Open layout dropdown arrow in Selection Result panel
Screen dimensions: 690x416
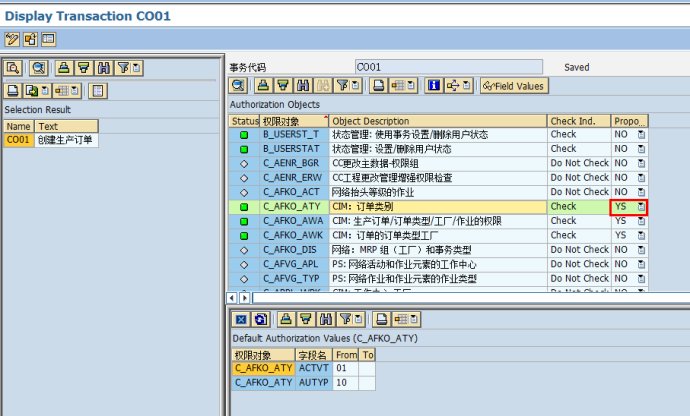coord(75,91)
